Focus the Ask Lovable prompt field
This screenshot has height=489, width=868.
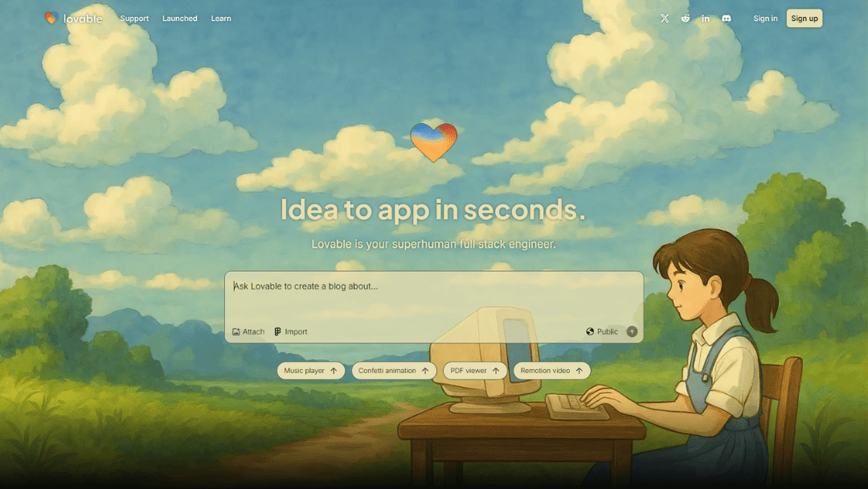(433, 298)
